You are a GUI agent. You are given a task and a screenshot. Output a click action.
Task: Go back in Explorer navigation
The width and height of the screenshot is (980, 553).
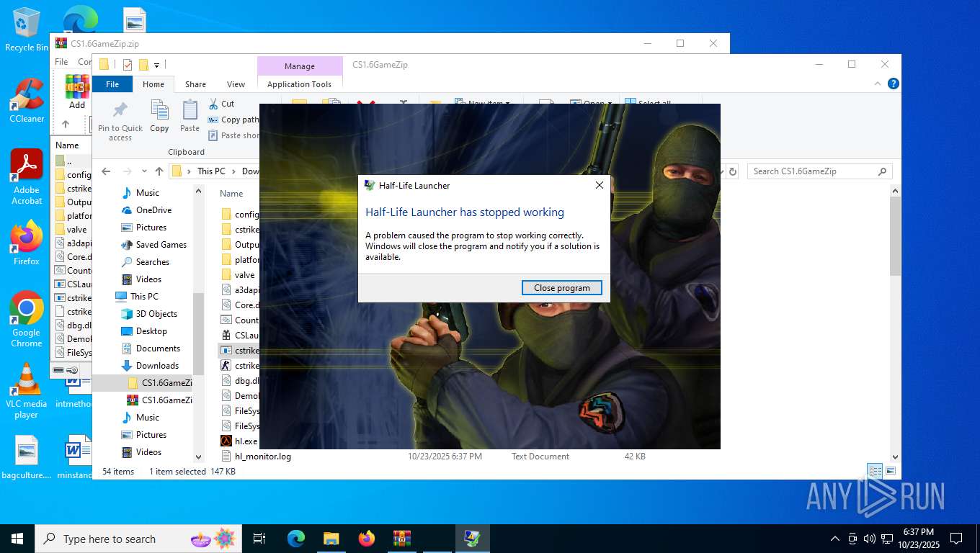point(106,171)
